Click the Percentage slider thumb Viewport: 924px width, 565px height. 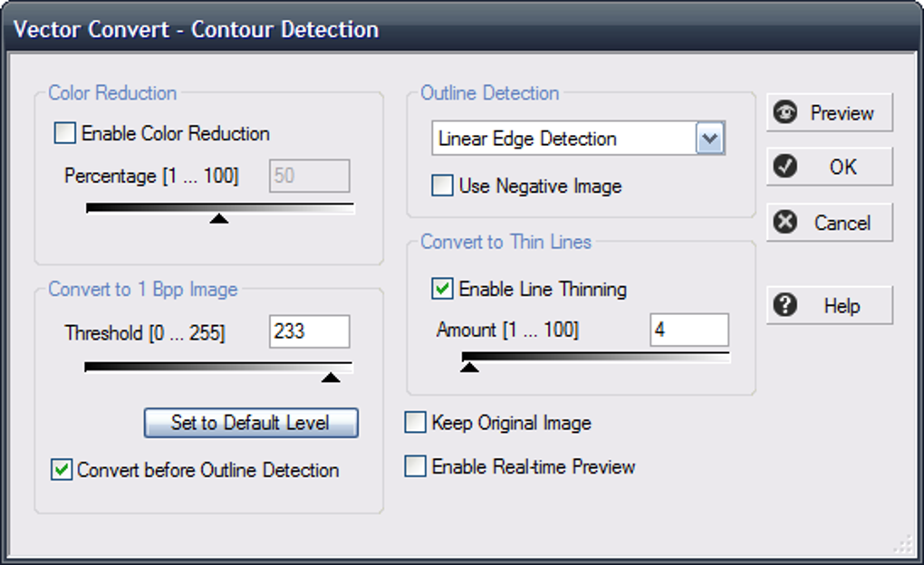(x=218, y=218)
